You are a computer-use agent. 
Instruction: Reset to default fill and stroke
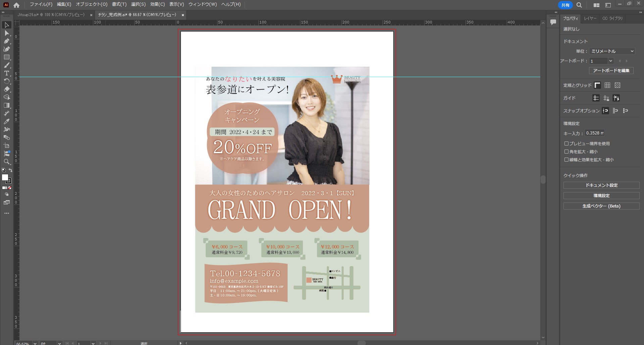pos(4,170)
